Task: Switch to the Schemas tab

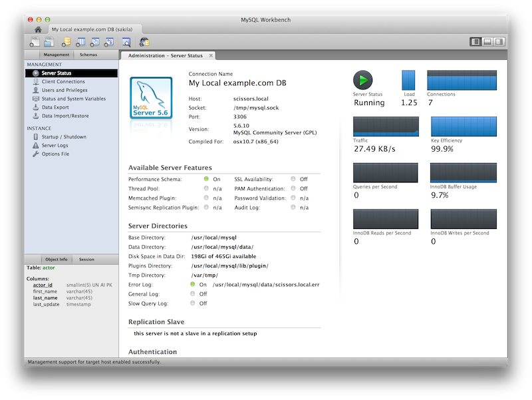Action: point(88,55)
